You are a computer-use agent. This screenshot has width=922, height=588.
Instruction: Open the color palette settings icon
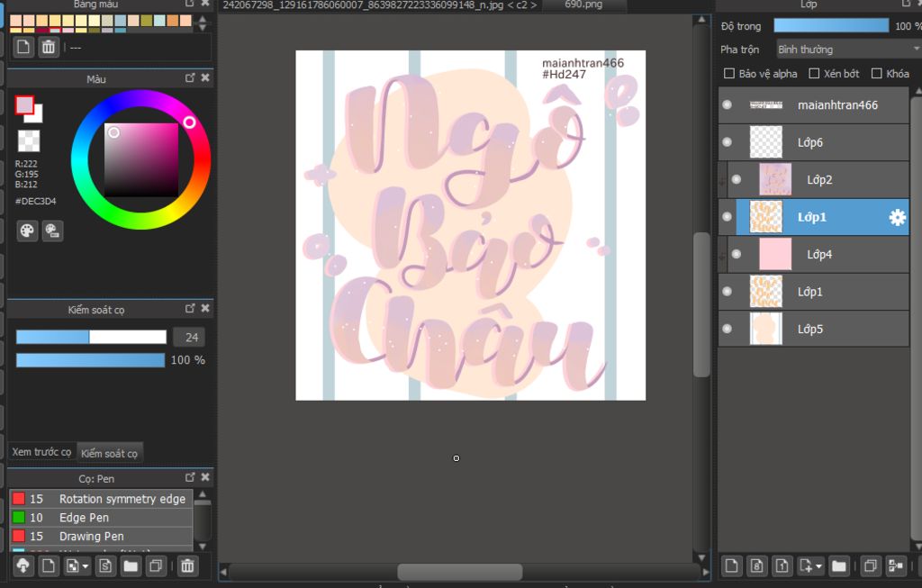pyautogui.click(x=27, y=231)
